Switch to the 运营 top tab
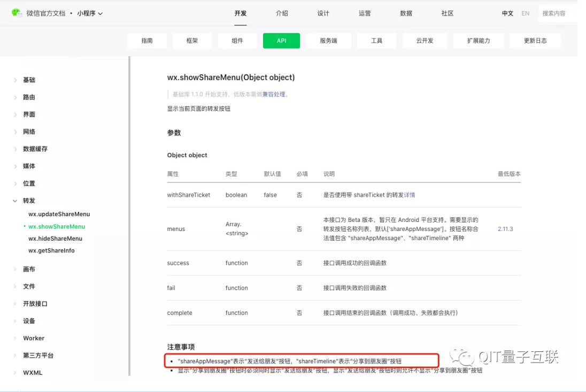The height and width of the screenshot is (392, 586). tap(365, 13)
